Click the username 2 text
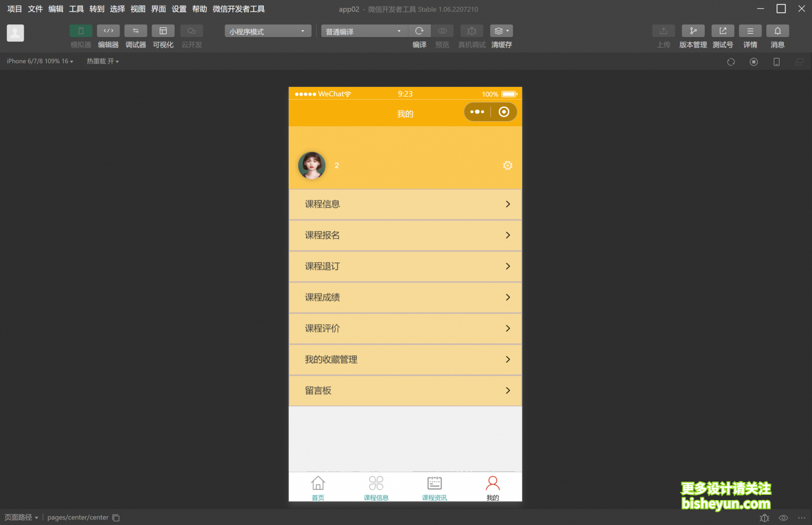The width and height of the screenshot is (812, 525). tap(336, 166)
